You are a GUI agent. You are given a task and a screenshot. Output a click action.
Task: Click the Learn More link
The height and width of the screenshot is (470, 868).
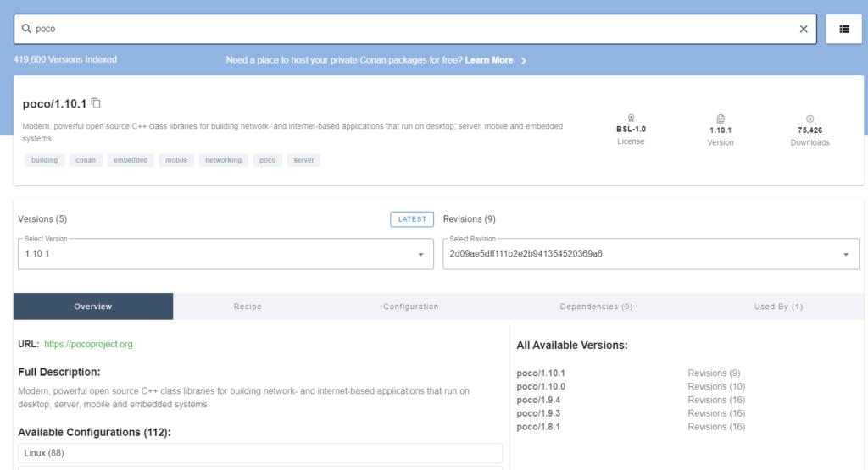click(x=489, y=60)
